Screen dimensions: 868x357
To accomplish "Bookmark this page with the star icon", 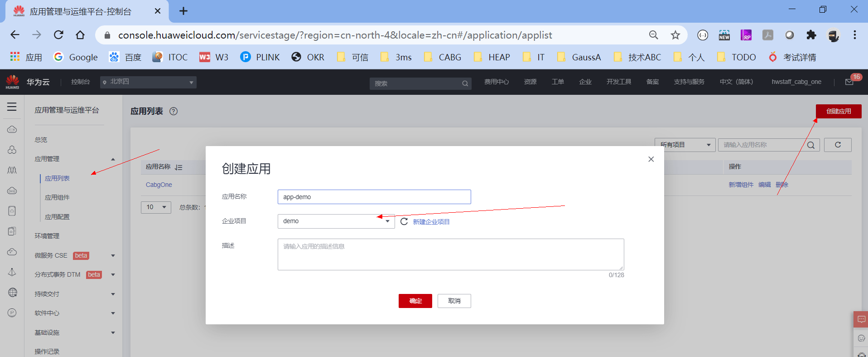I will point(675,35).
